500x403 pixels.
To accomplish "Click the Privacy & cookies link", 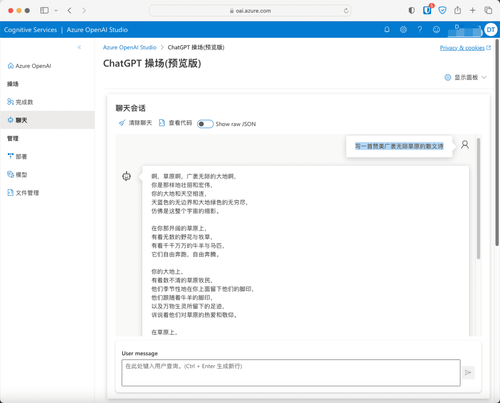I will click(465, 48).
